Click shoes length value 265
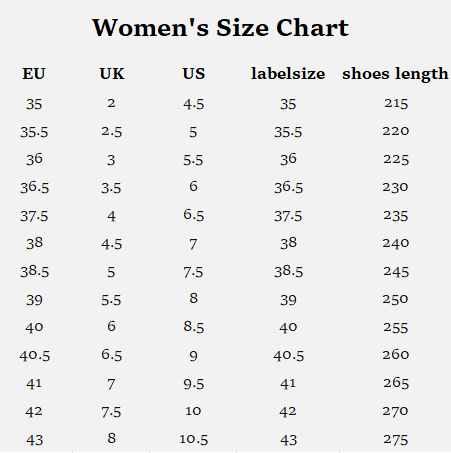Image resolution: width=451 pixels, height=453 pixels. coord(396,383)
